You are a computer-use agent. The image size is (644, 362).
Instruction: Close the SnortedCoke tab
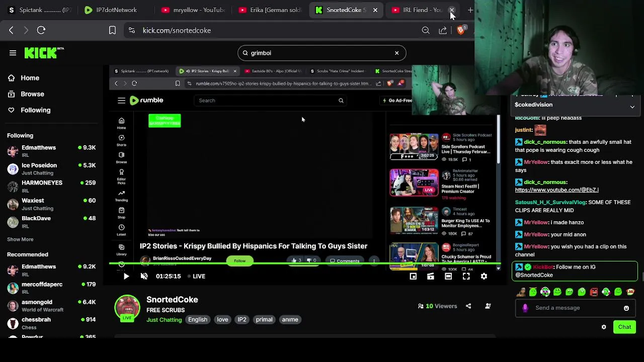375,10
